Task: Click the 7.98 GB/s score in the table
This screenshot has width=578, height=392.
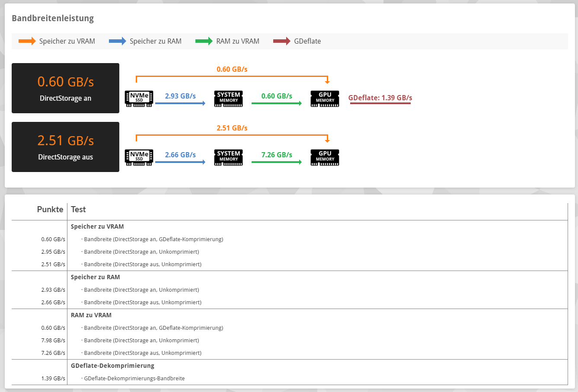Action: point(53,341)
